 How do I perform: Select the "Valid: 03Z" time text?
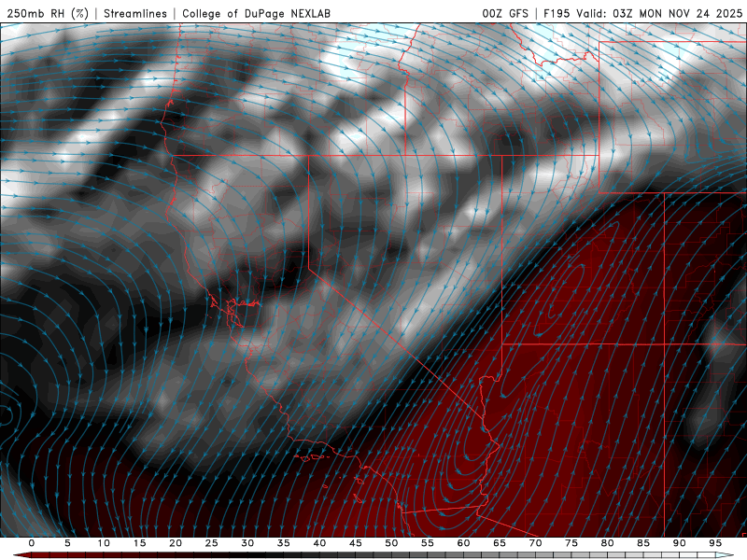click(604, 13)
